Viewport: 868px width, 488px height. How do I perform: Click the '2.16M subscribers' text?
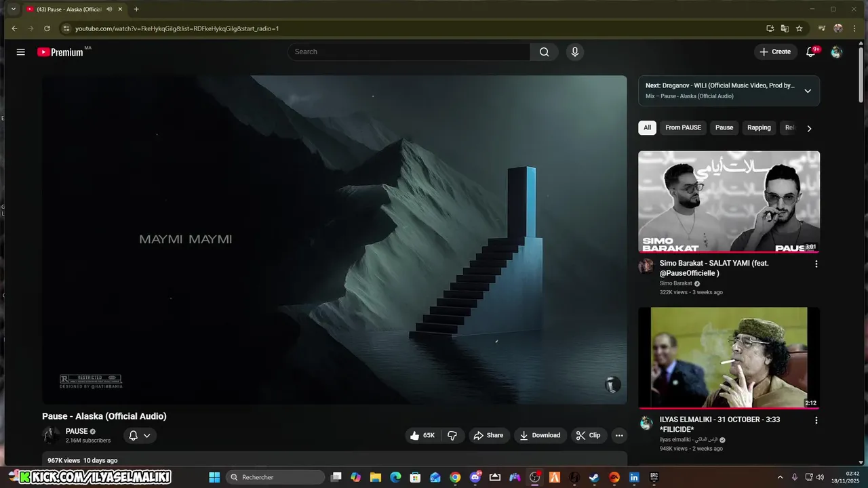coord(88,441)
